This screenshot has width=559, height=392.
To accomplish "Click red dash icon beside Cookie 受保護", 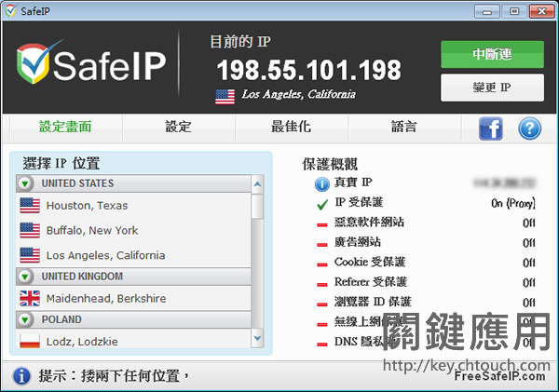I will pyautogui.click(x=322, y=264).
